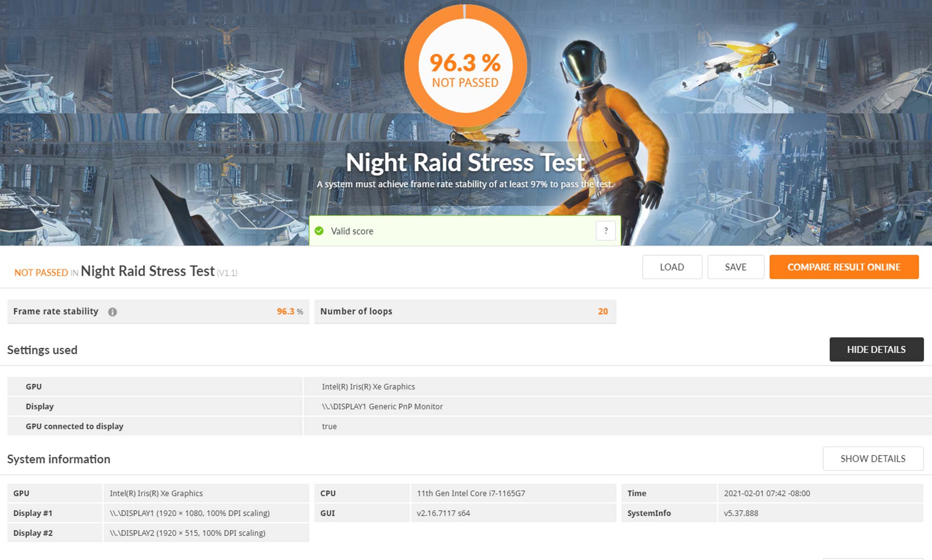Click the LOAD button
The image size is (932, 560).
point(672,267)
